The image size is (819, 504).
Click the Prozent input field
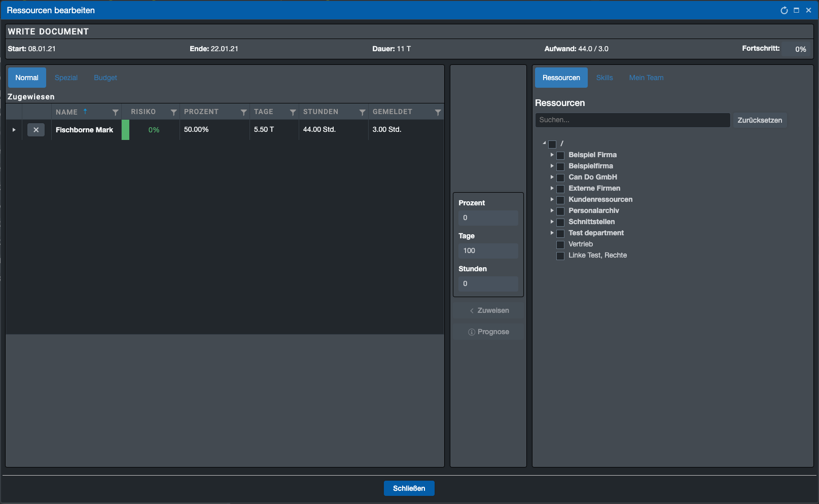pyautogui.click(x=488, y=218)
